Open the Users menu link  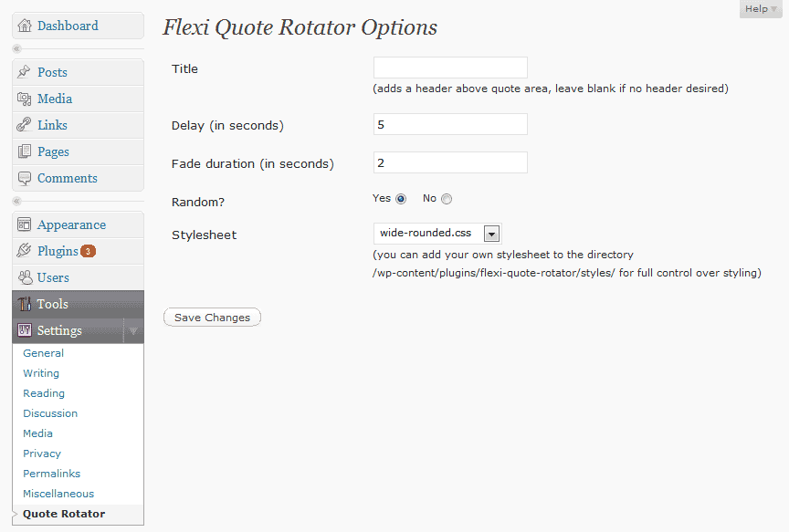53,277
